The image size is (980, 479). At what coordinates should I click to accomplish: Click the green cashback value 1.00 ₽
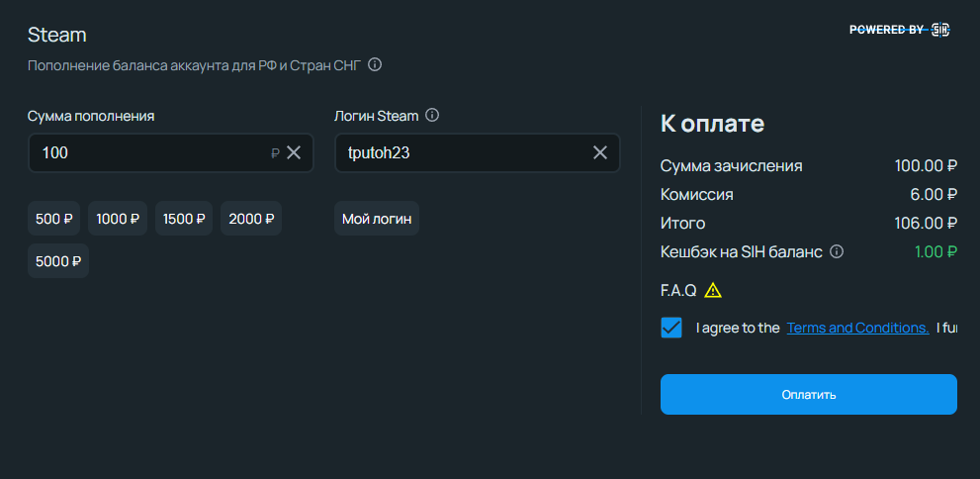(x=935, y=251)
